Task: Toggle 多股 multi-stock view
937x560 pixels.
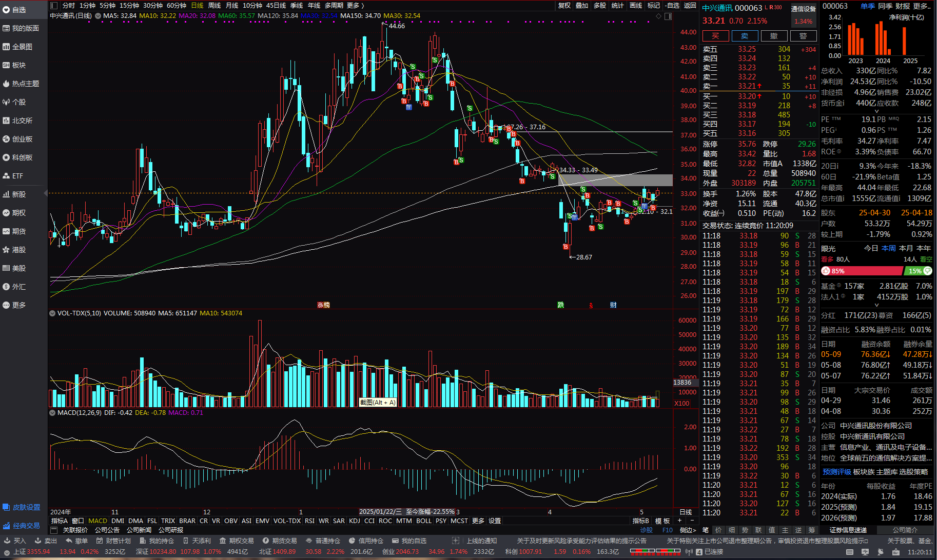Action: pyautogui.click(x=600, y=6)
